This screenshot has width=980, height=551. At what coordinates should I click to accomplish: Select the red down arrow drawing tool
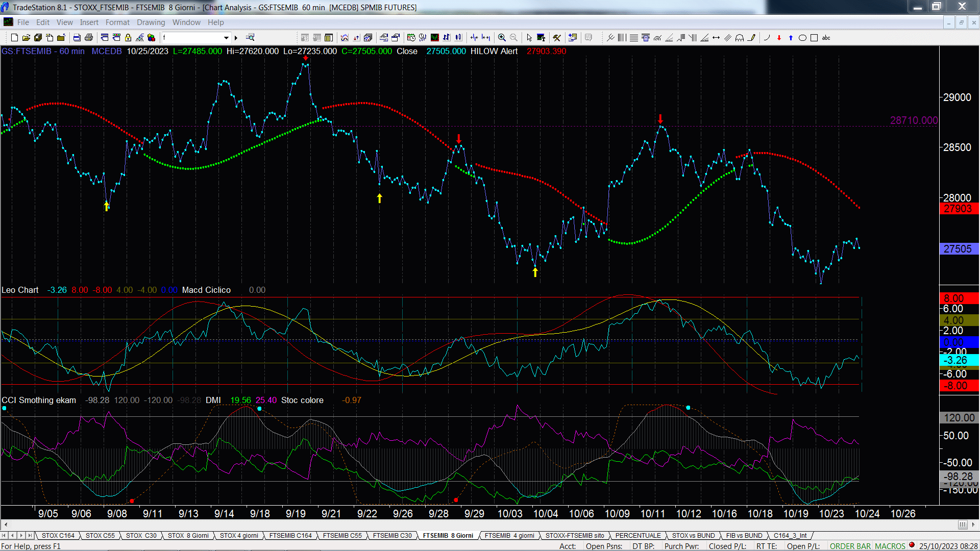[x=779, y=38]
